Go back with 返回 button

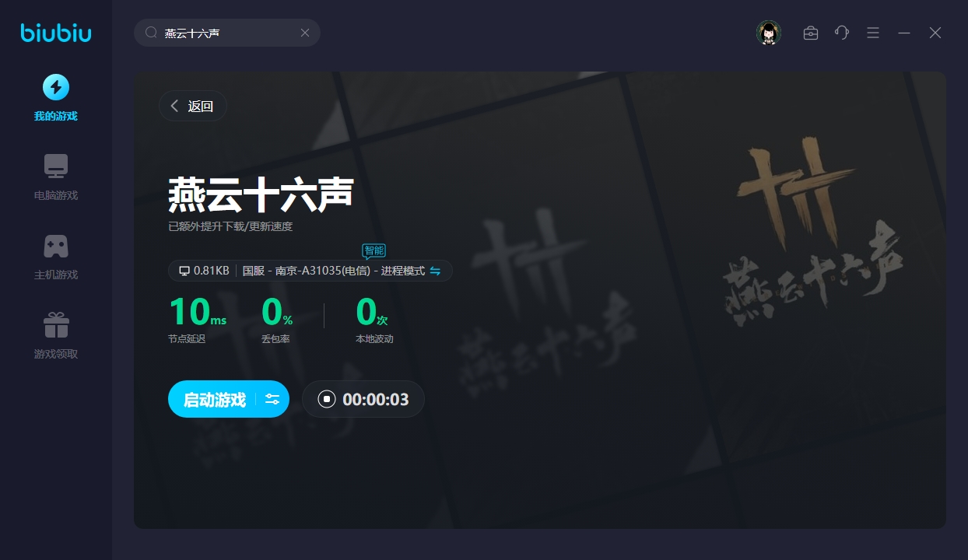(192, 107)
